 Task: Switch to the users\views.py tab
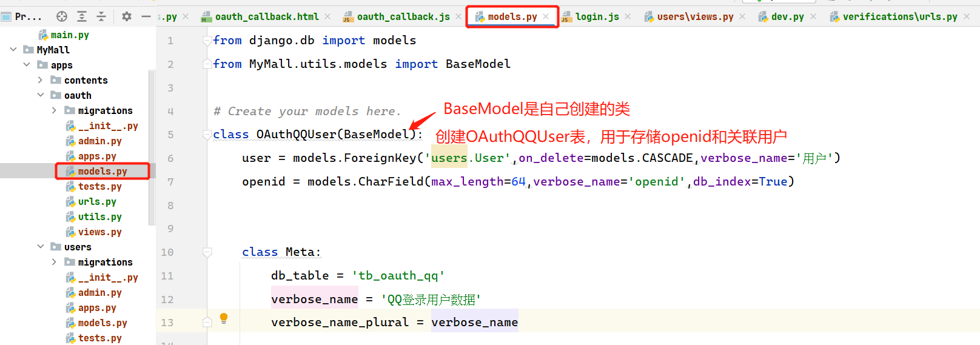tap(694, 16)
